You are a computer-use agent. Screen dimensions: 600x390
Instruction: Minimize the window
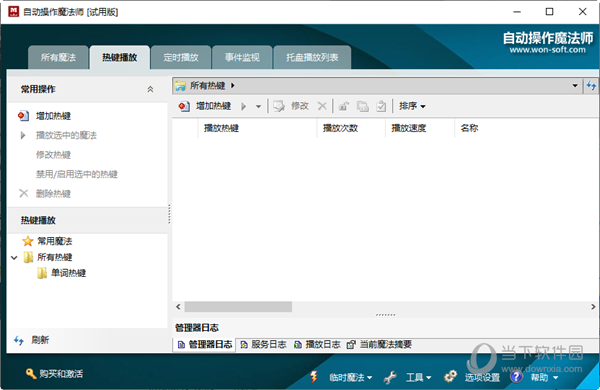tap(517, 12)
